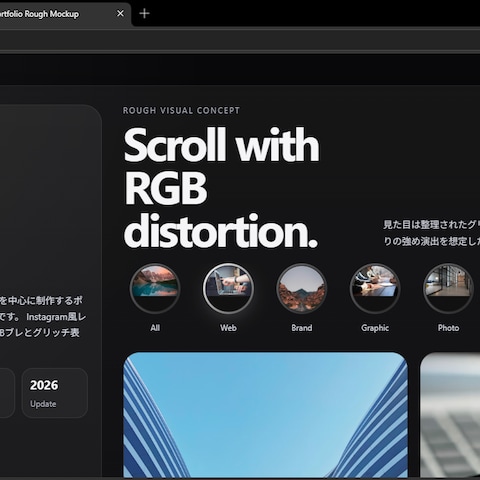Viewport: 480px width, 480px height.
Task: Open the blue building architecture card
Action: [266, 415]
